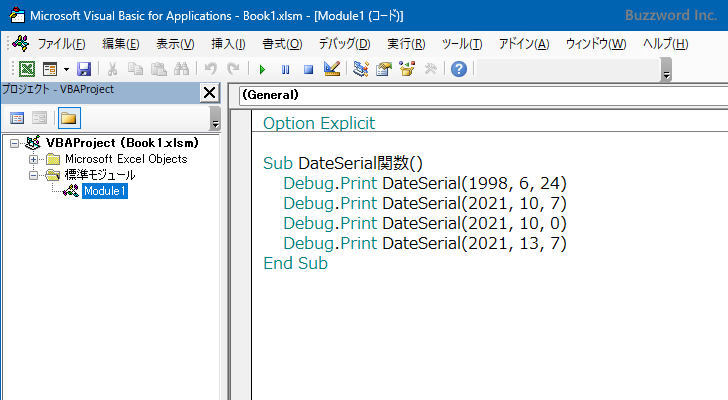Open the ツール(T) menu

pyautogui.click(x=462, y=44)
